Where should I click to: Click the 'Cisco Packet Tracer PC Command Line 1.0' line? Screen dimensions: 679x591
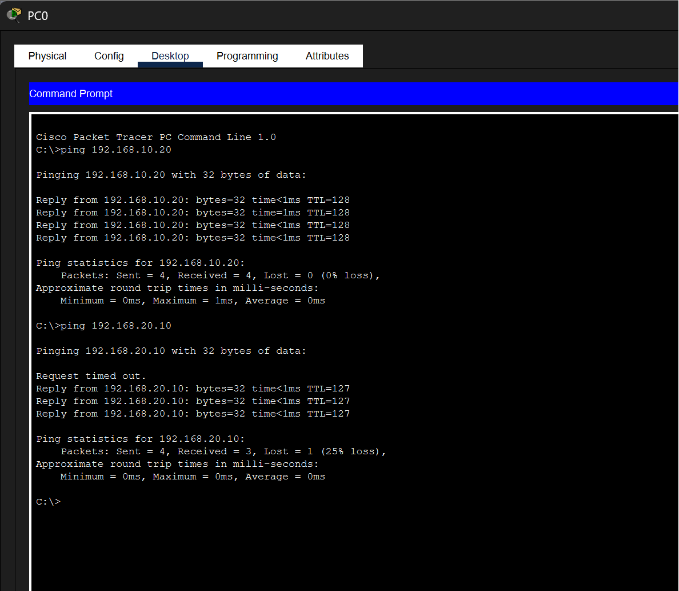[x=156, y=137]
